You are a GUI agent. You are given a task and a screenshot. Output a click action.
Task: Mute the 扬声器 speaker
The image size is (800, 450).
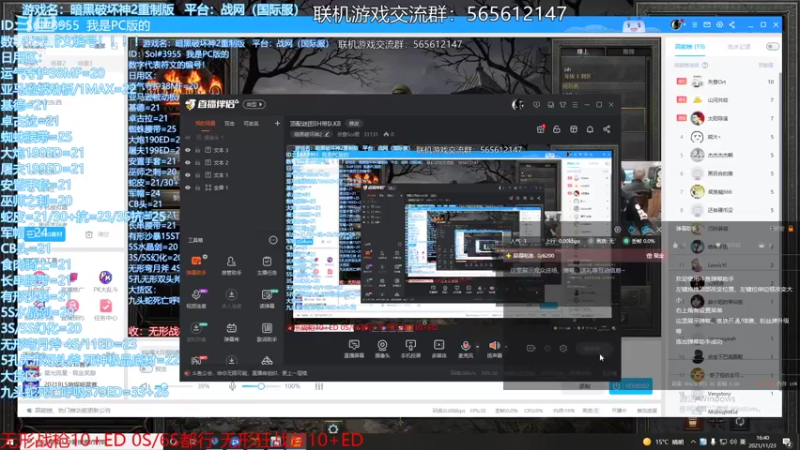coord(494,349)
